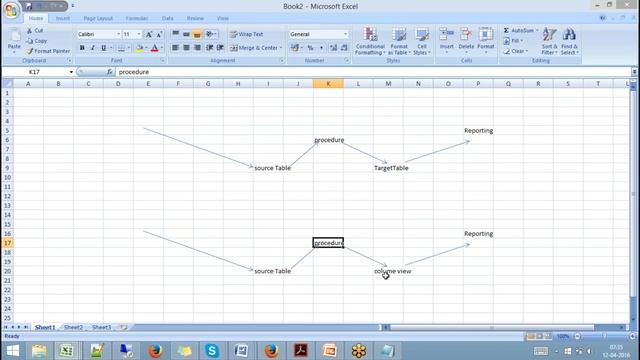Open the Borders dropdown arrow
Screen dimensions: 640x360
129,48
